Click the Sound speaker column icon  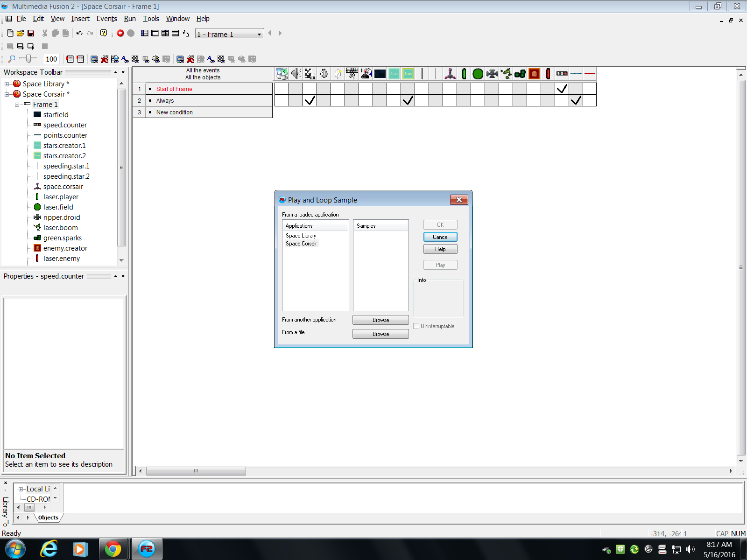(296, 74)
